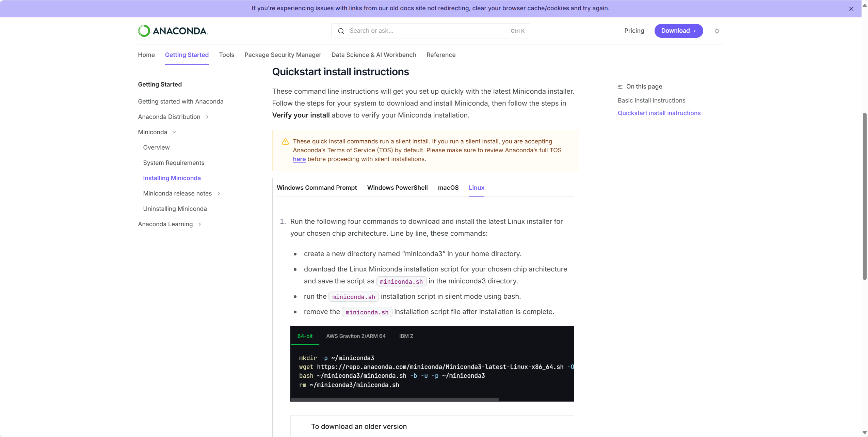Viewport: 868px width, 437px height.
Task: Collapse the Miniconda sidebar section
Action: click(x=174, y=132)
